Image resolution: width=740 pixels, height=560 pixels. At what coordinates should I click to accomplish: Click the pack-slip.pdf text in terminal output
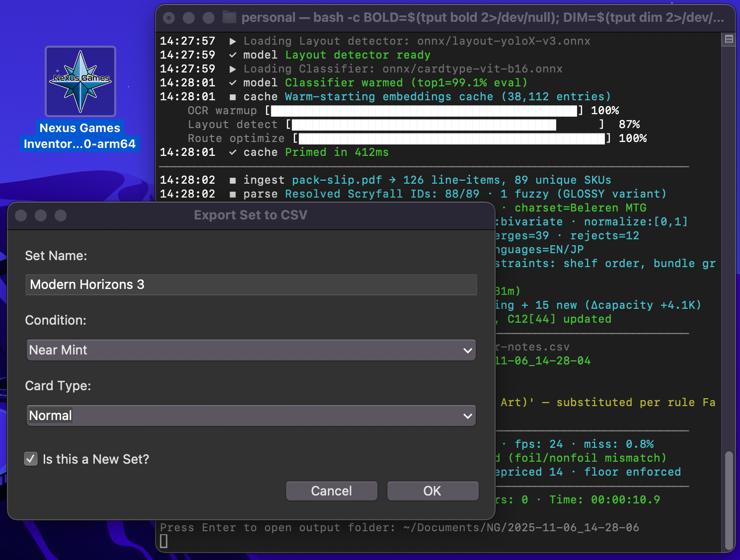coord(337,180)
